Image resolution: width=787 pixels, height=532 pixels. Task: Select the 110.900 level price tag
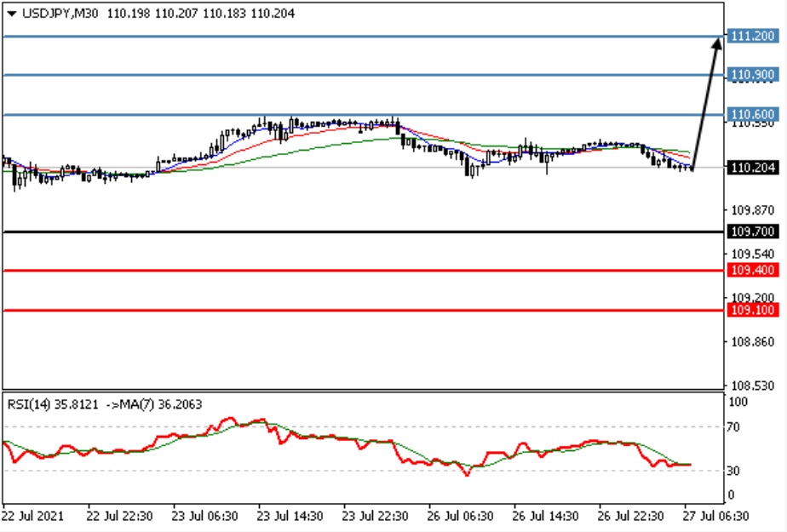752,75
